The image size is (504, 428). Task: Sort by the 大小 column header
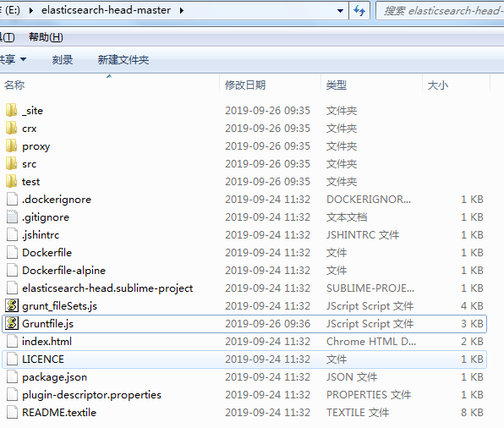(x=457, y=85)
